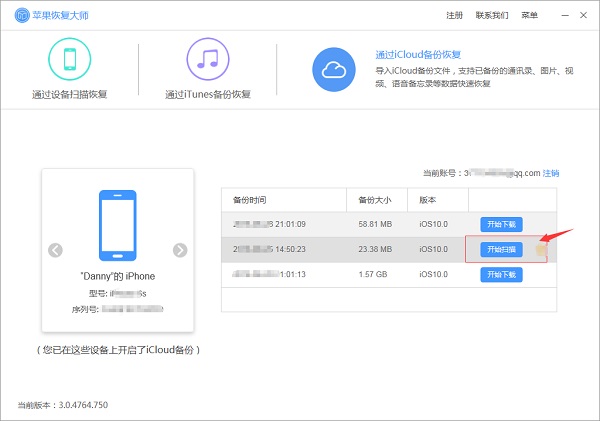Select the 通过设备扫描恢复 tab label
Viewport: 600px width, 421px height.
[70, 94]
